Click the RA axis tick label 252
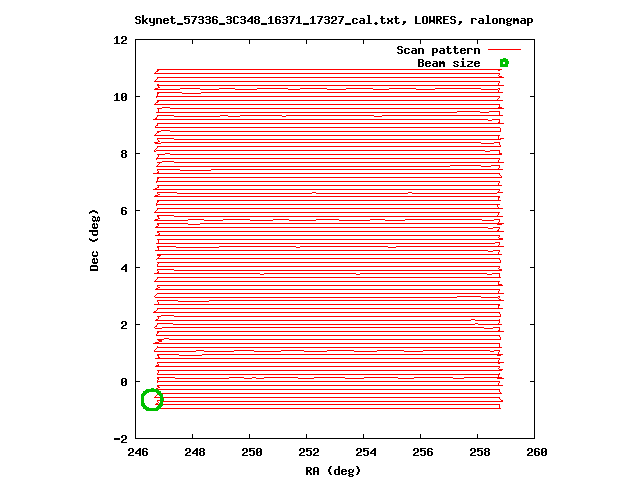The width and height of the screenshot is (640, 480). [309, 452]
